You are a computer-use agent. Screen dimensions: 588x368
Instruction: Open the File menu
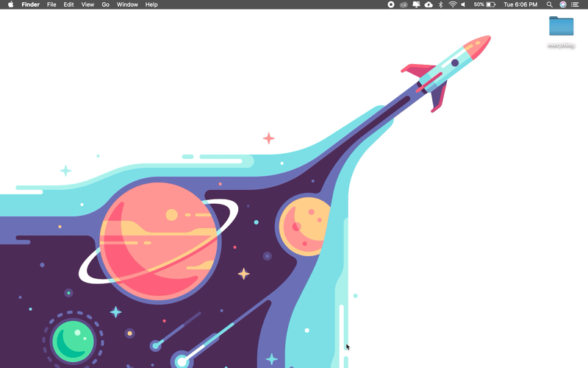pos(51,4)
